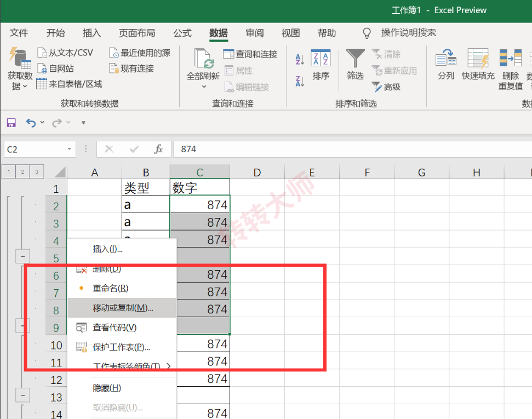Click From Table/Range (来自表格/区域)

(69, 84)
